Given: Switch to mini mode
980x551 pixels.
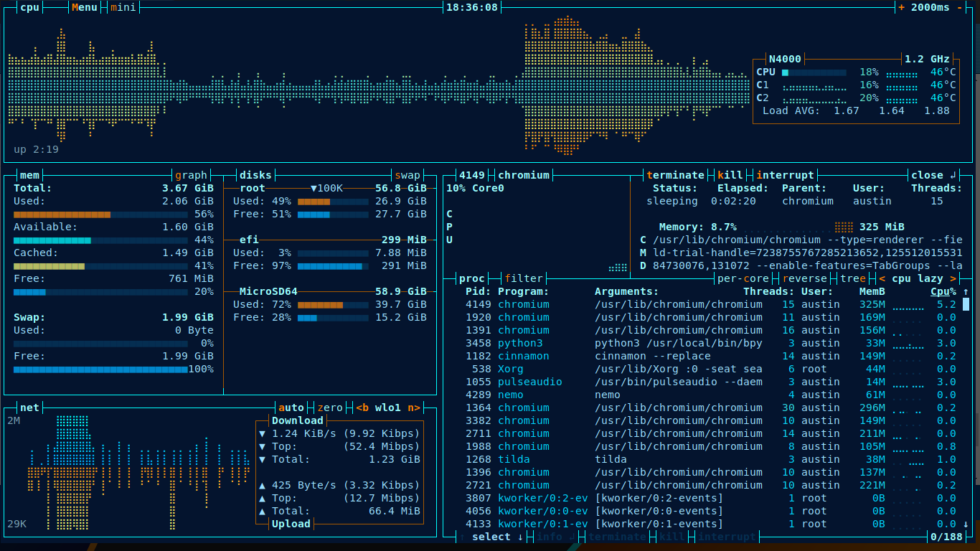Looking at the screenshot, I should (x=123, y=7).
